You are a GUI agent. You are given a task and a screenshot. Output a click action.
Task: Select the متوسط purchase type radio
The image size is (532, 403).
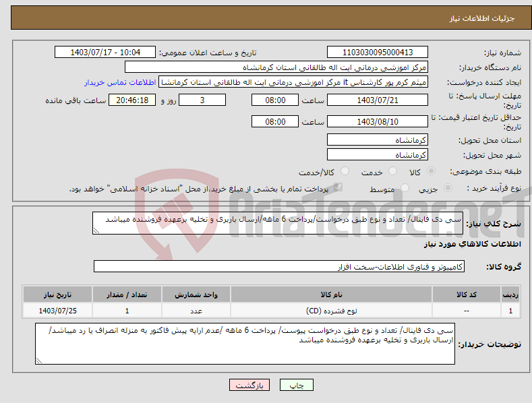click(x=405, y=188)
